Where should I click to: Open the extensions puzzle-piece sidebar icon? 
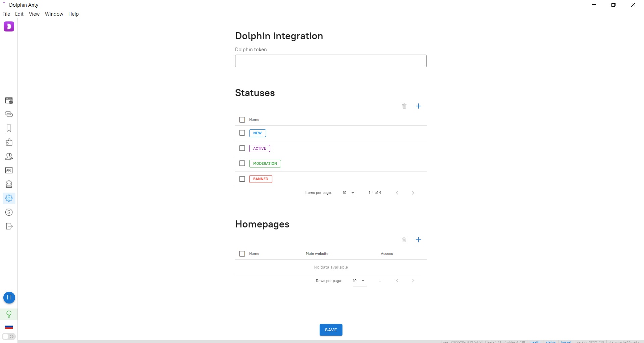pyautogui.click(x=9, y=142)
